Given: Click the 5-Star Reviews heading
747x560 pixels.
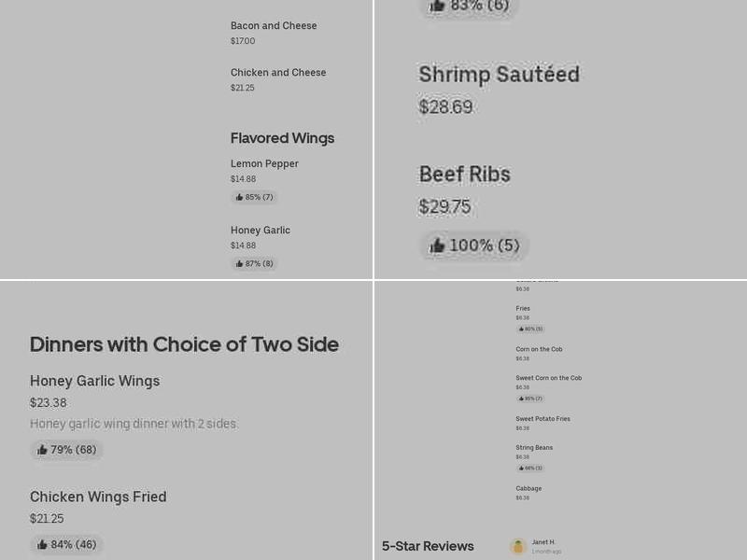Looking at the screenshot, I should [428, 546].
